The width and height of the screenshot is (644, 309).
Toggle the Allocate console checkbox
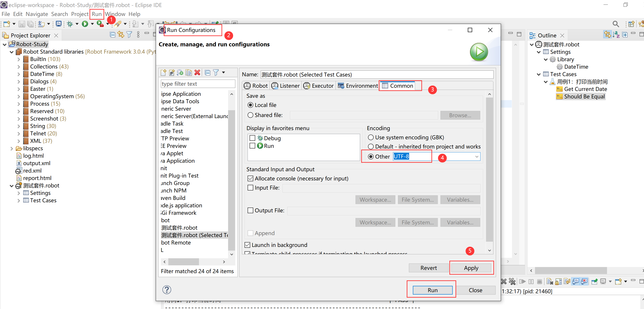click(x=250, y=178)
